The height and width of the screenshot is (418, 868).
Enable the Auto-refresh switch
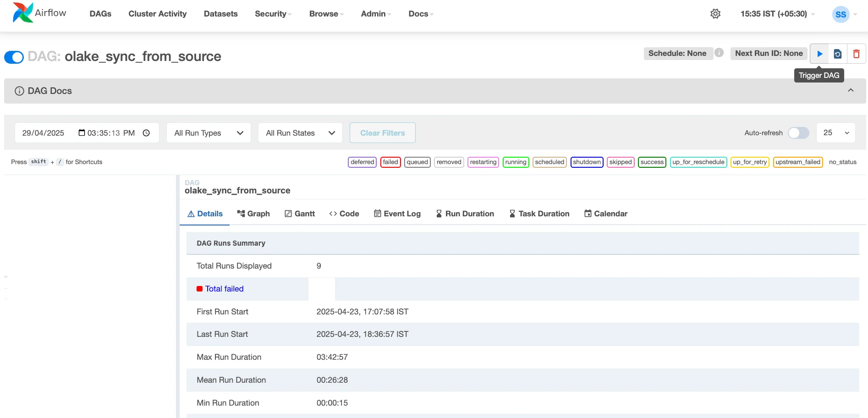point(798,133)
